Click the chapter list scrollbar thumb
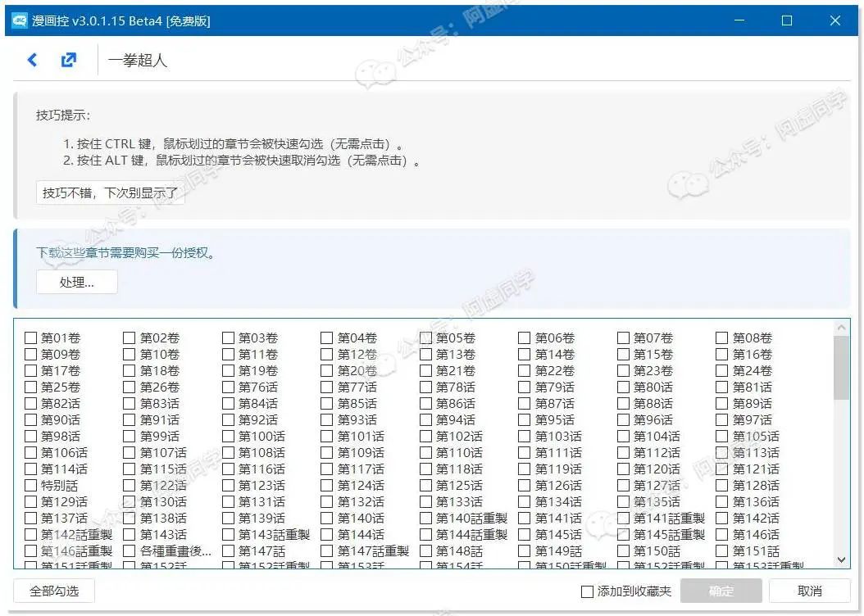 point(841,367)
